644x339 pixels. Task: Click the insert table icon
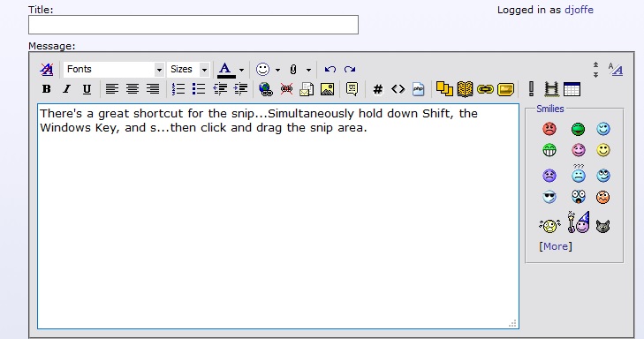tap(572, 89)
